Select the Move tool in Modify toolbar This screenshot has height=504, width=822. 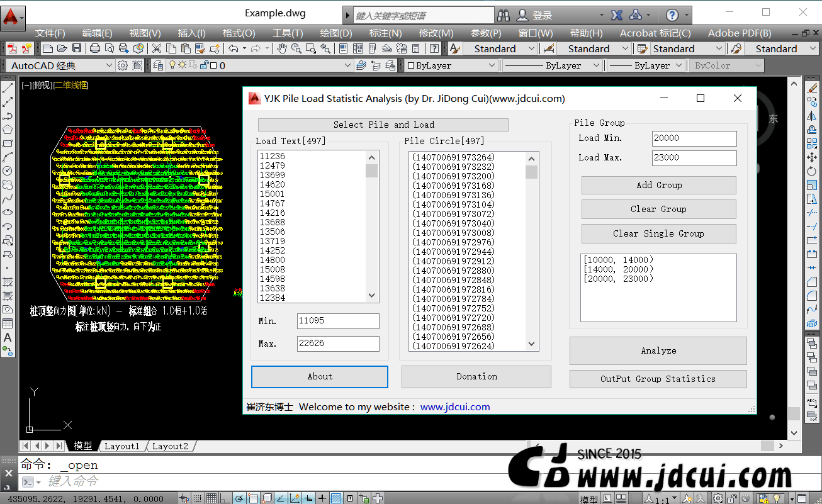point(812,157)
